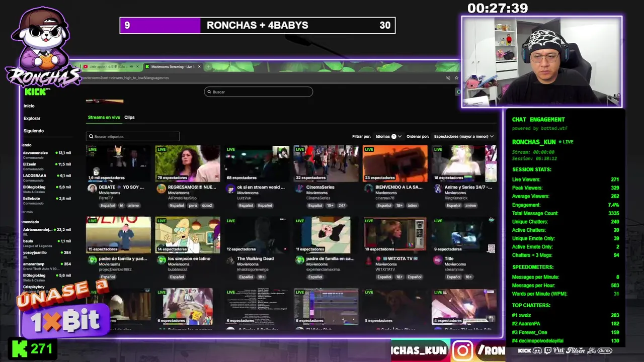644x362 pixels.
Task: Open baulo League of Legends channel
Action: (47, 243)
